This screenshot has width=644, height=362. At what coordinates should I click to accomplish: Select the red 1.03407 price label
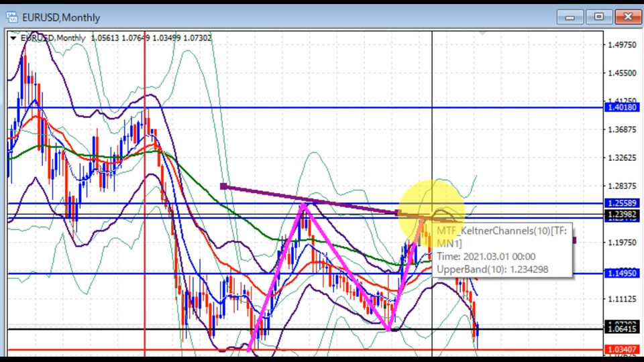[x=622, y=350]
